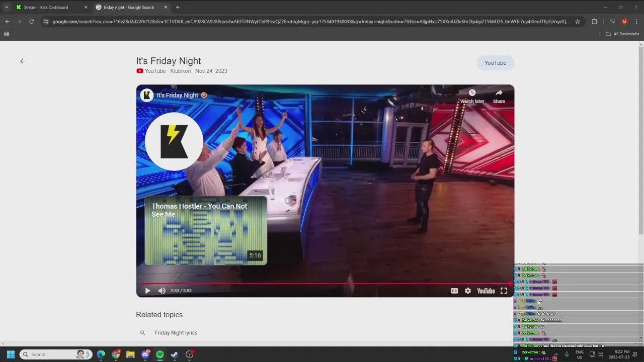
Task: Open the volume speaker tray icon
Action: 600,354
